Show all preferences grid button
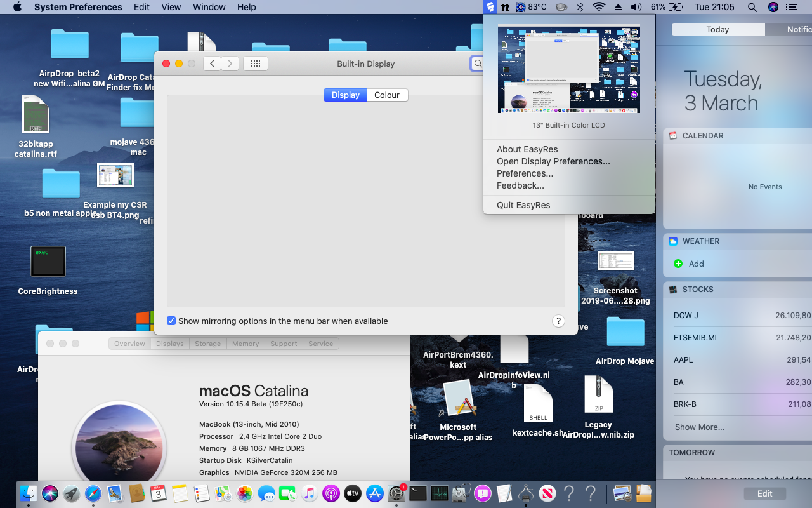 [x=256, y=63]
